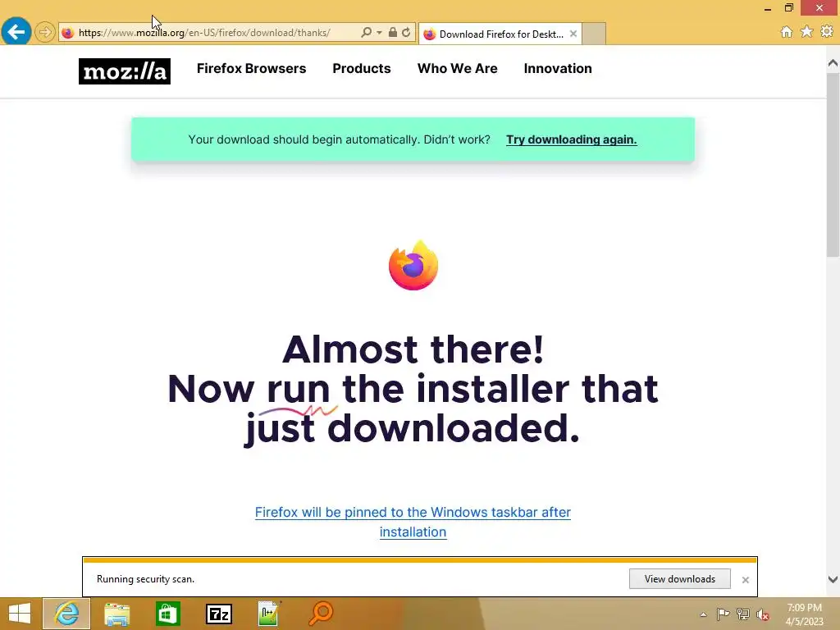Viewport: 840px width, 630px height.
Task: Open the orange magnifier search app in taskbar
Action: pyautogui.click(x=321, y=614)
